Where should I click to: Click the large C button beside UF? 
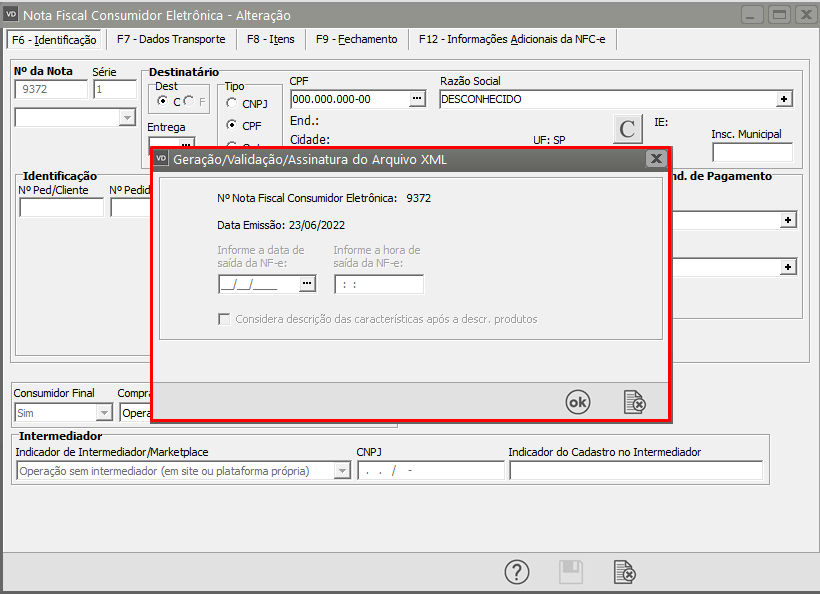click(x=627, y=130)
